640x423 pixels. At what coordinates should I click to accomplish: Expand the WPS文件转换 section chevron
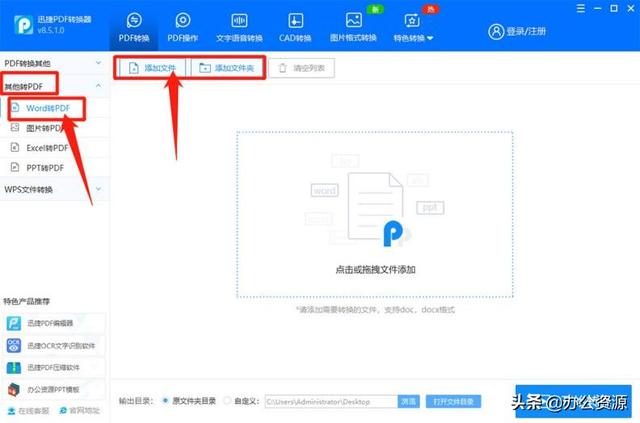point(98,189)
